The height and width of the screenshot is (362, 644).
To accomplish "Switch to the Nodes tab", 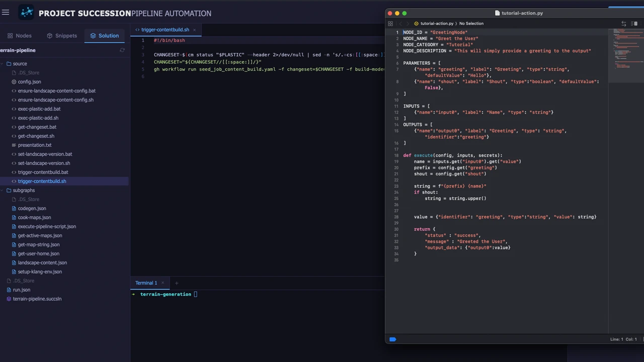I will [x=19, y=36].
